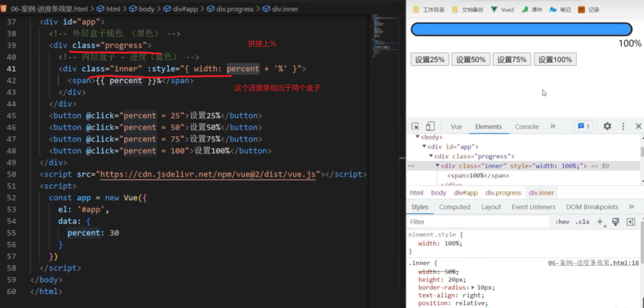Show more DevTools tabs chevron
The height and width of the screenshot is (308, 644).
click(x=552, y=126)
